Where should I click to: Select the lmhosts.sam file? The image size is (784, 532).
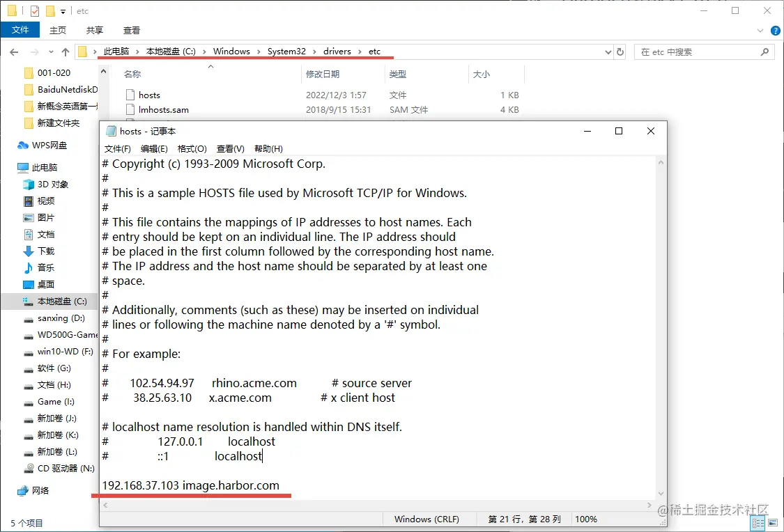(x=164, y=109)
